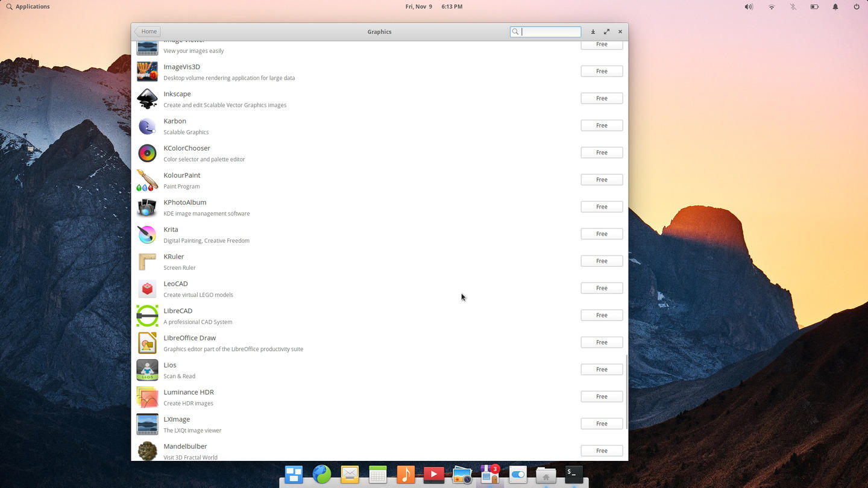868x488 pixels.
Task: Open the KolourPaint brush icon
Action: click(147, 180)
